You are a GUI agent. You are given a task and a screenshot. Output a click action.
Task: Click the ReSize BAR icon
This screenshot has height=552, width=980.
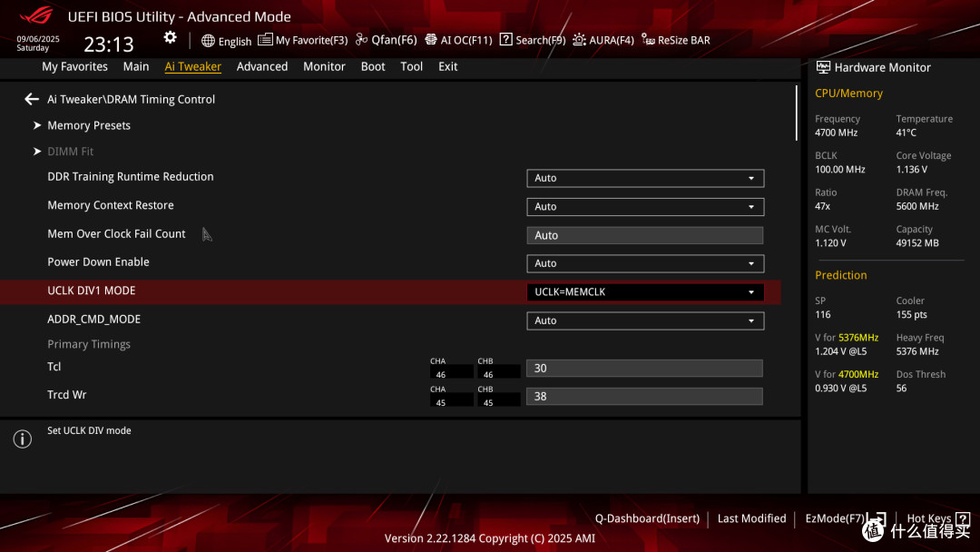648,40
